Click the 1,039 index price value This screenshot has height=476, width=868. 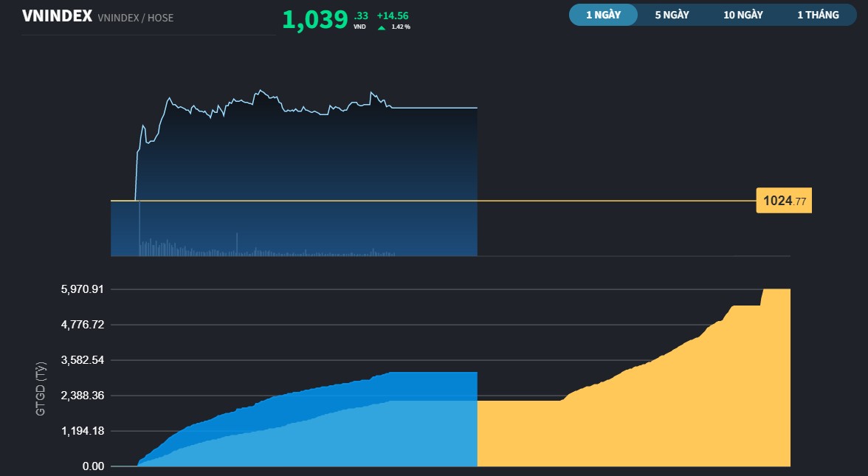click(x=316, y=18)
